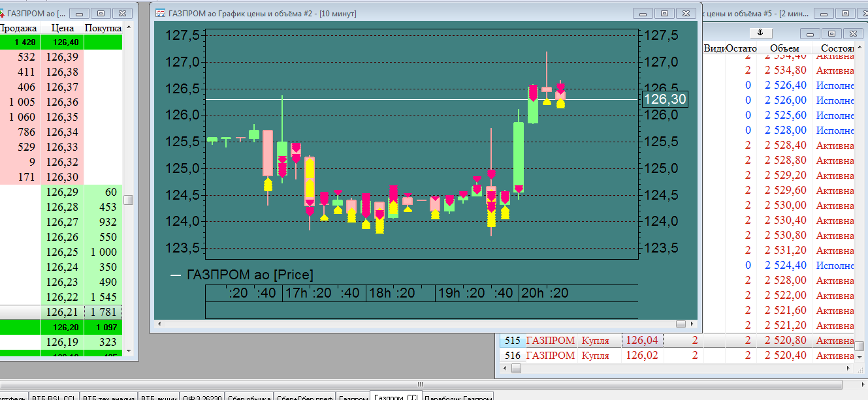Select order number 515 in orders table
The height and width of the screenshot is (400, 868).
coord(512,341)
